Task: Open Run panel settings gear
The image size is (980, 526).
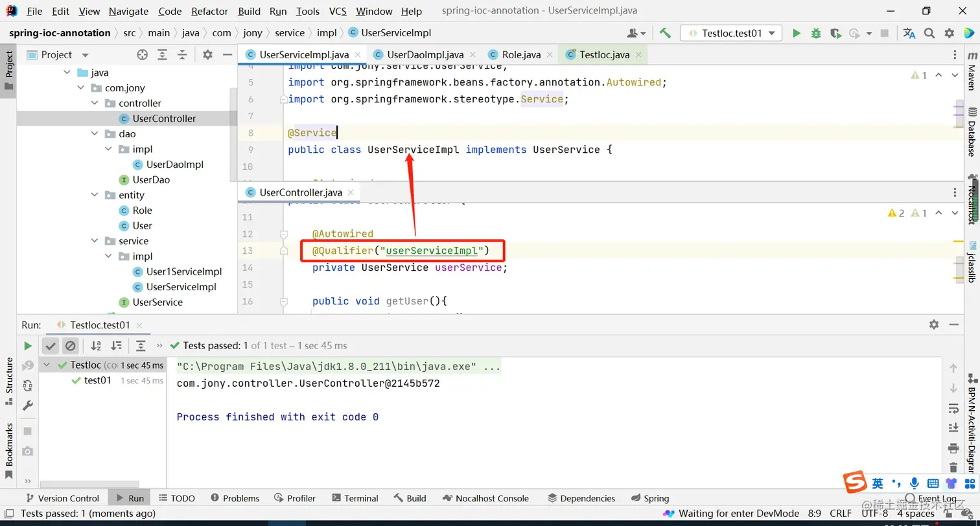Action: [x=934, y=325]
